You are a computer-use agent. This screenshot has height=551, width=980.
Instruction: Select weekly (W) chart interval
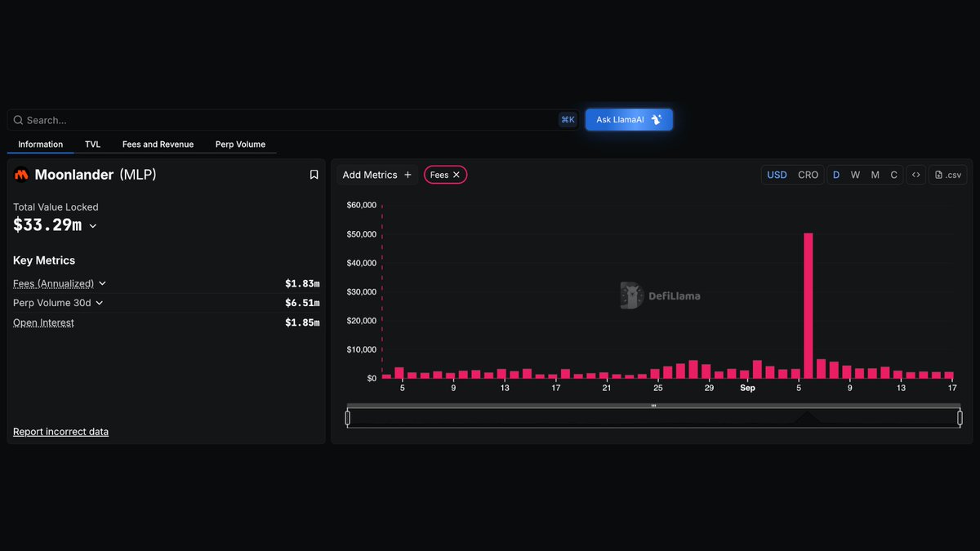click(855, 175)
